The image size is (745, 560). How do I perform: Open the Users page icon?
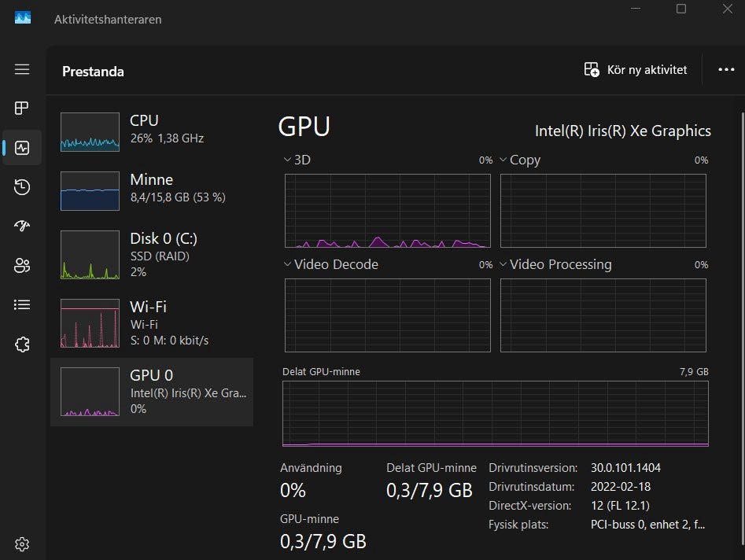click(x=22, y=265)
